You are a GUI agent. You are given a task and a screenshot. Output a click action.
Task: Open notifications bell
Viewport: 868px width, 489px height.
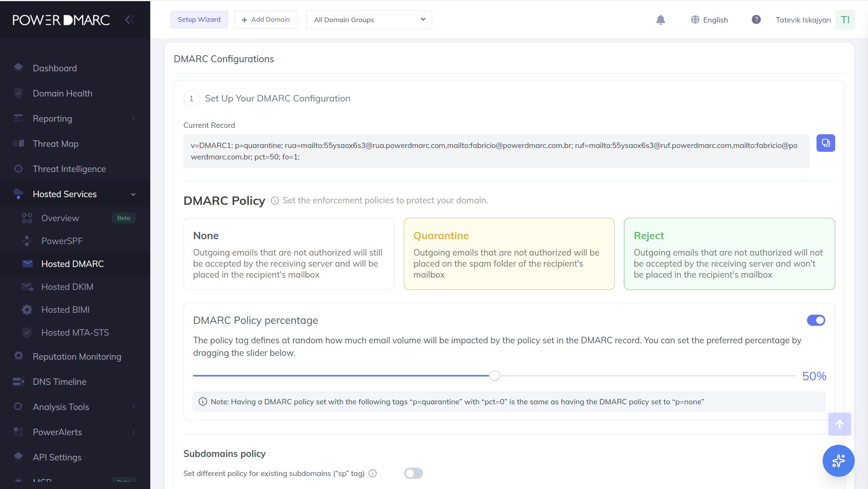(661, 20)
